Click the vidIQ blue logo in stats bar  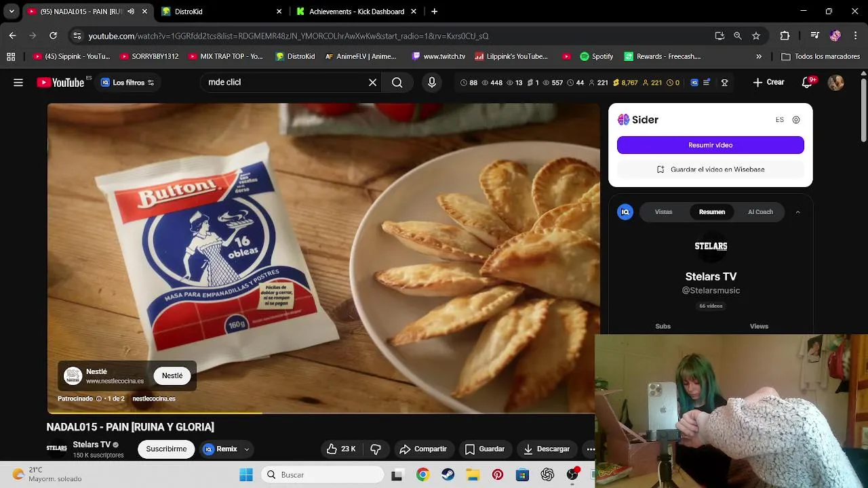click(x=694, y=83)
